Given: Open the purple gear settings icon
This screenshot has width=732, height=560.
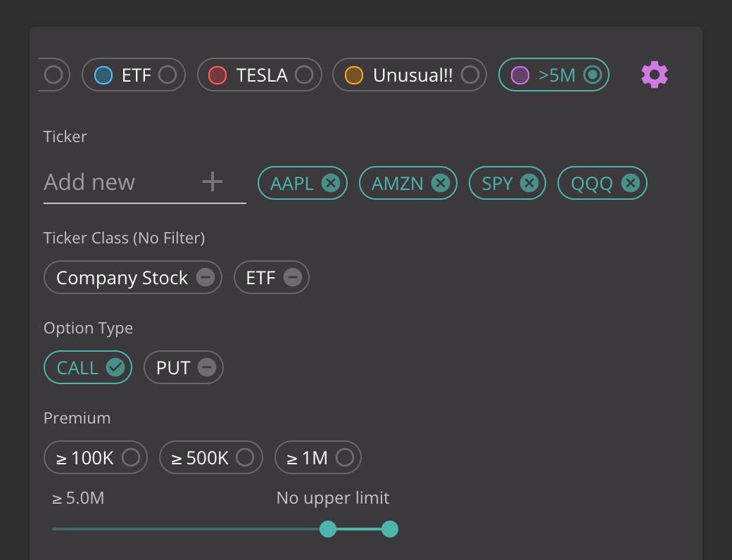Looking at the screenshot, I should pyautogui.click(x=655, y=75).
